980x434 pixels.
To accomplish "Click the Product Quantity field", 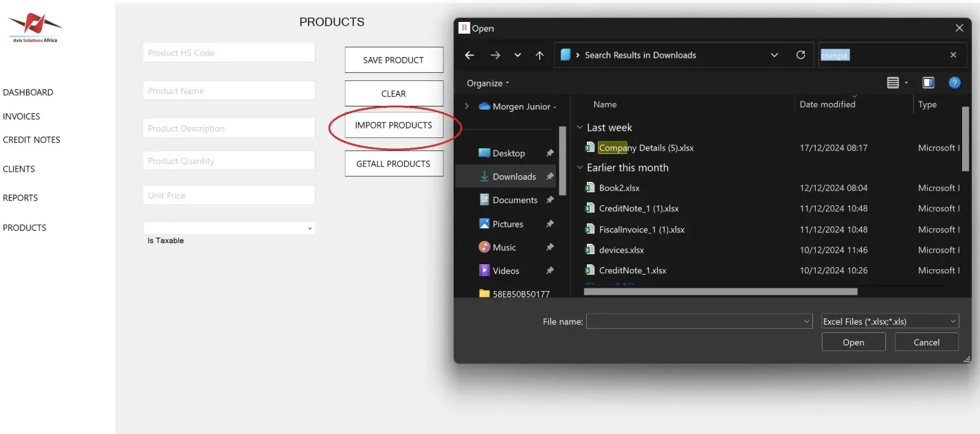I will (229, 161).
